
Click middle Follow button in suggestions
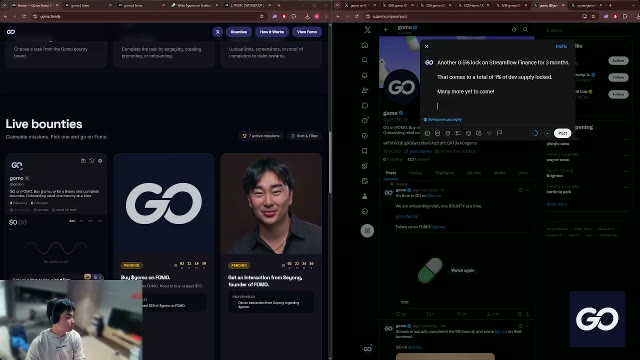618,77
